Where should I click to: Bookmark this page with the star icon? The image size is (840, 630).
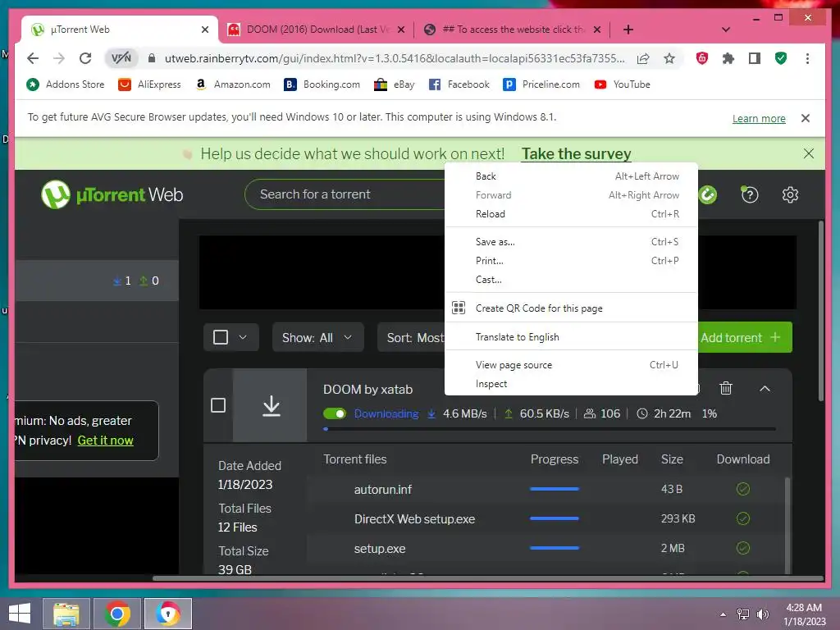[x=669, y=58]
